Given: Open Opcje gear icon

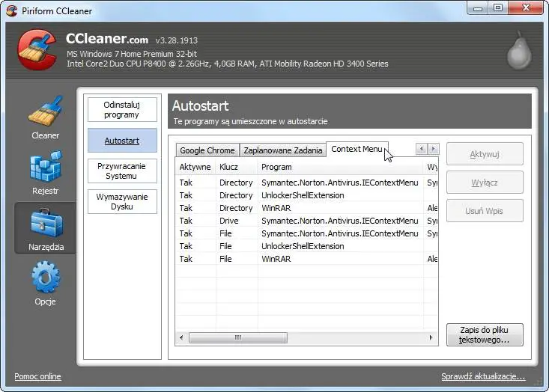Looking at the screenshot, I should pos(45,278).
